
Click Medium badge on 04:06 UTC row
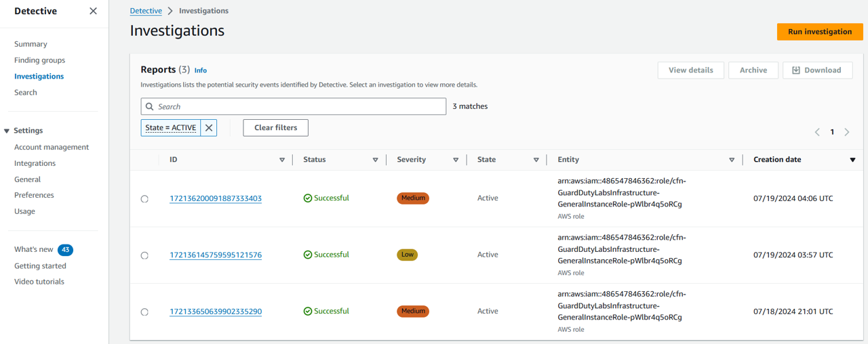click(x=413, y=198)
